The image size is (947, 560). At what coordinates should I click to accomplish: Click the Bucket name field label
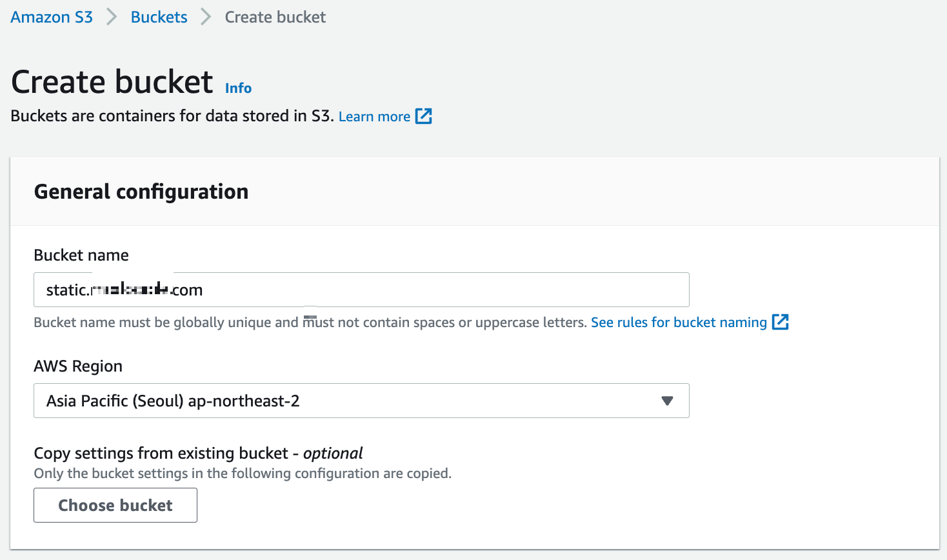(x=81, y=255)
